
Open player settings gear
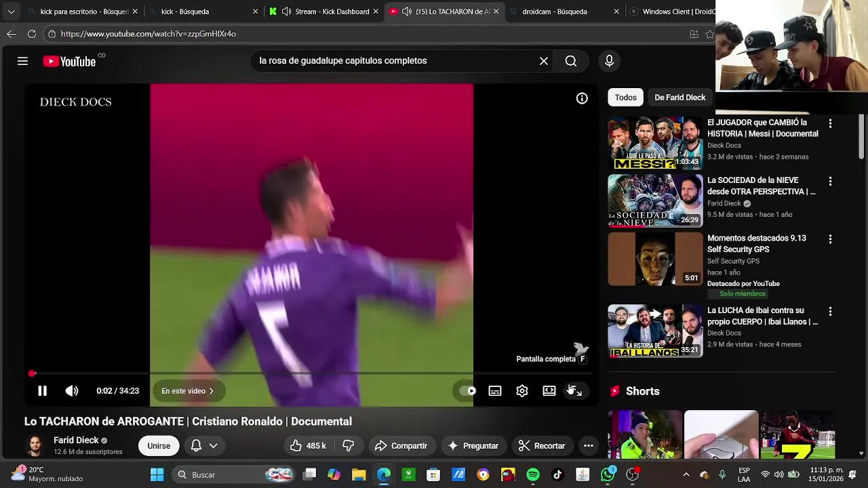[522, 391]
